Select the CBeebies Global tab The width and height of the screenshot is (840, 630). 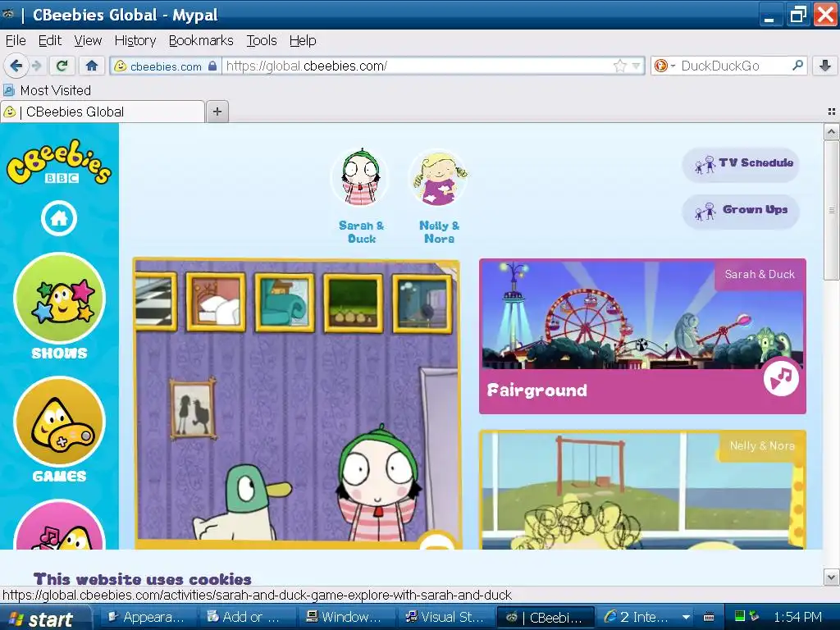(x=102, y=112)
